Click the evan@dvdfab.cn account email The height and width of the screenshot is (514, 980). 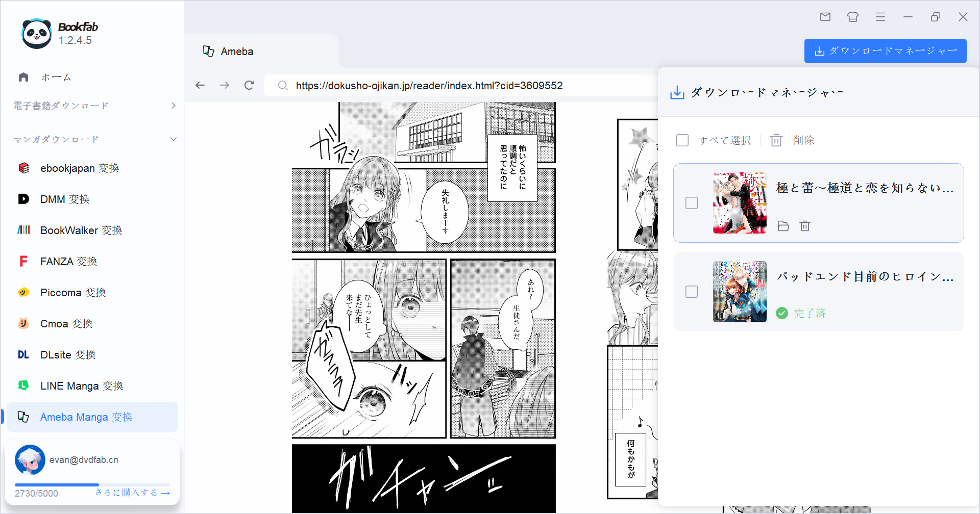tap(84, 459)
